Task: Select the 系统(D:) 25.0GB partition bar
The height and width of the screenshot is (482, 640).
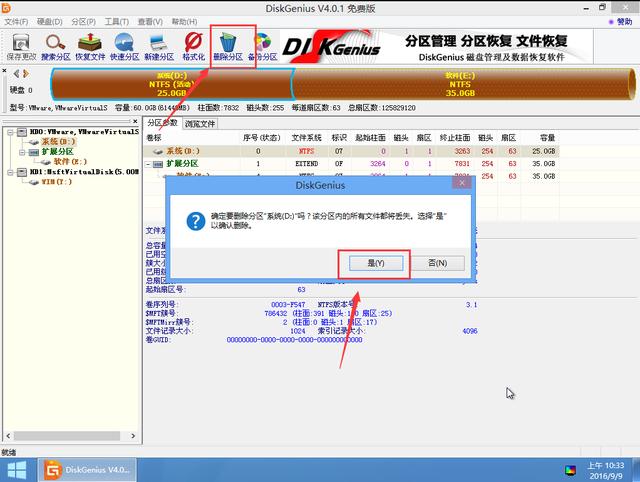Action: tap(172, 84)
